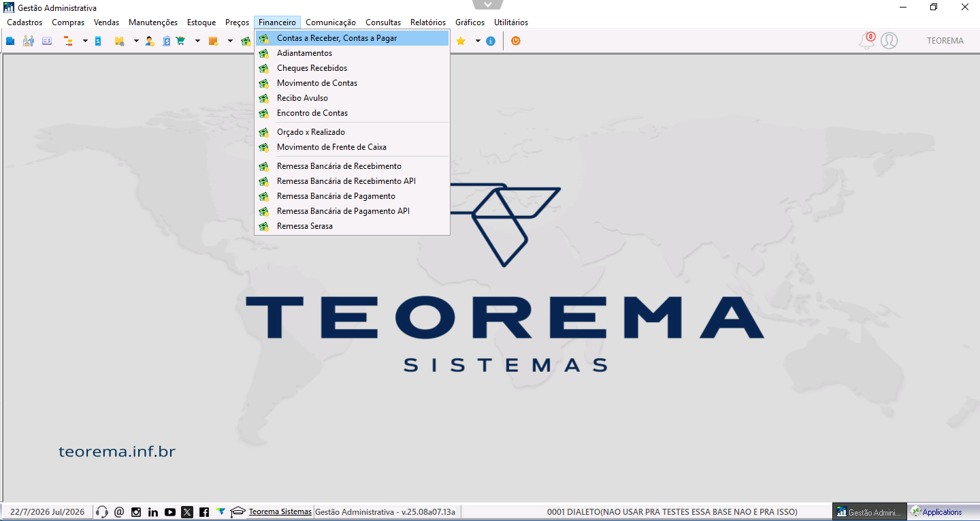
Task: Click the user profile avatar icon
Action: tap(889, 41)
